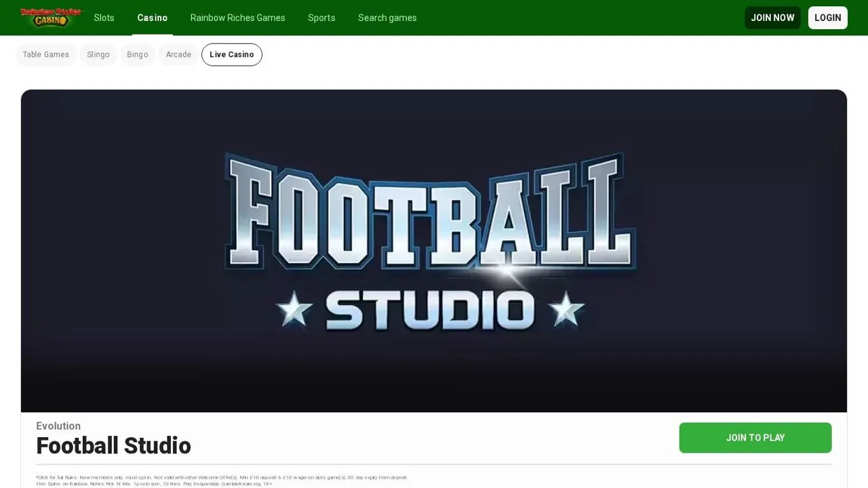The width and height of the screenshot is (868, 488).
Task: Click Search games in the header
Action: pyautogui.click(x=387, y=18)
